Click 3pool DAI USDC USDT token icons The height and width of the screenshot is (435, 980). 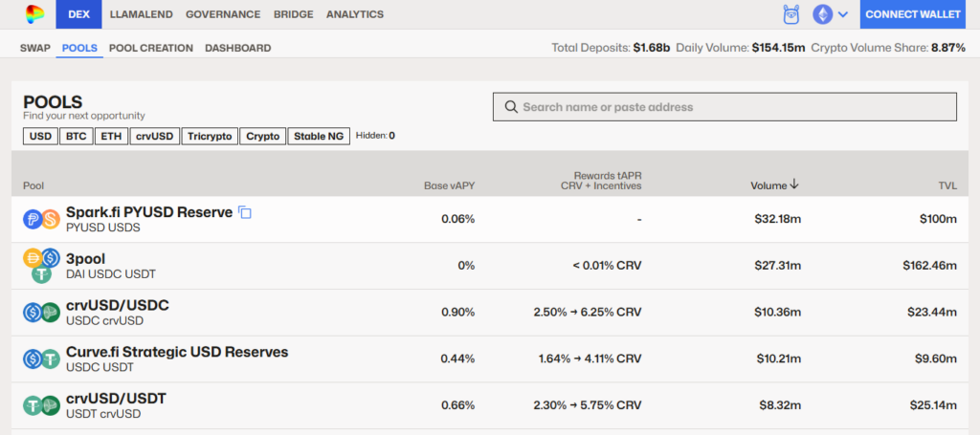coord(41,266)
